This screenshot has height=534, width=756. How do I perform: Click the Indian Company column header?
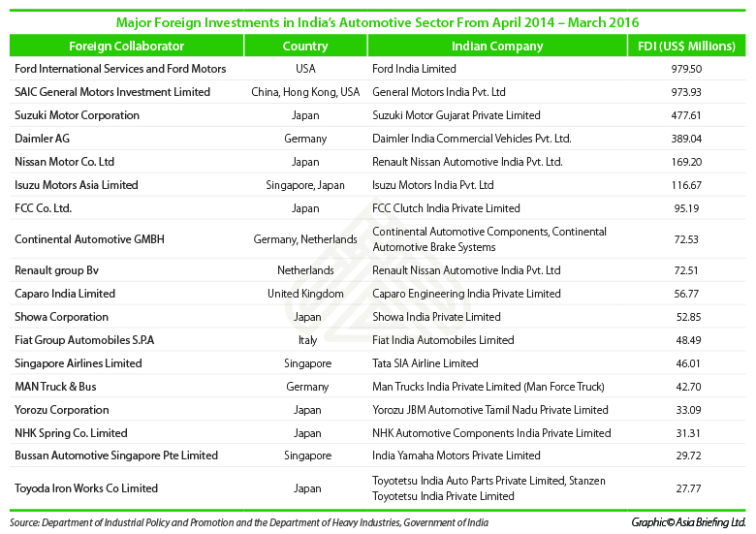tap(497, 47)
